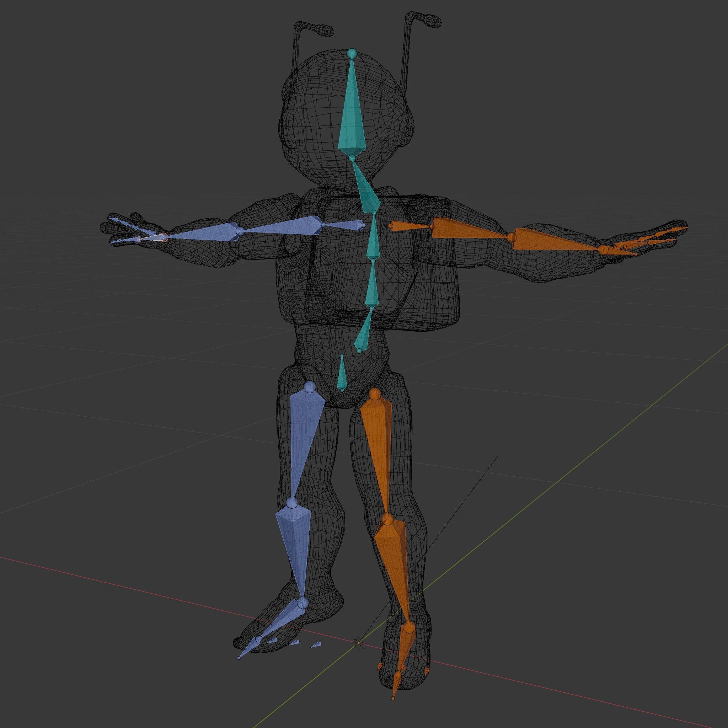Click the blue hip joint sphere
Screen dimensions: 728x728
click(x=310, y=387)
